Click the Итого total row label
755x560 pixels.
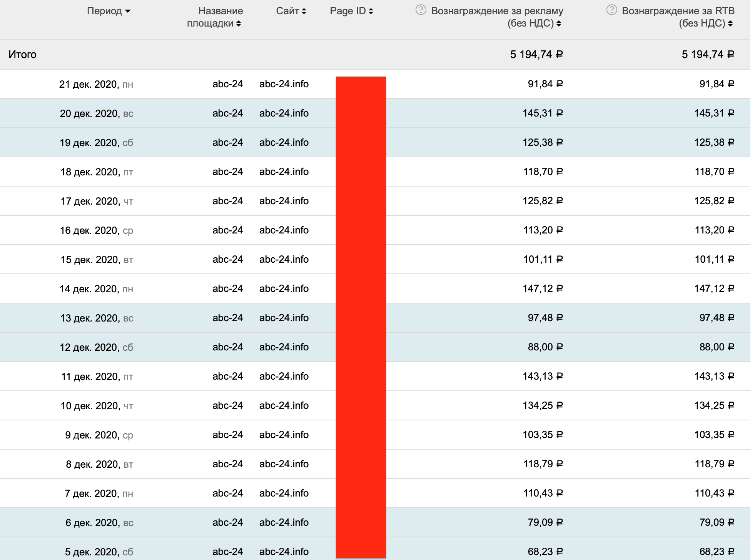(22, 55)
